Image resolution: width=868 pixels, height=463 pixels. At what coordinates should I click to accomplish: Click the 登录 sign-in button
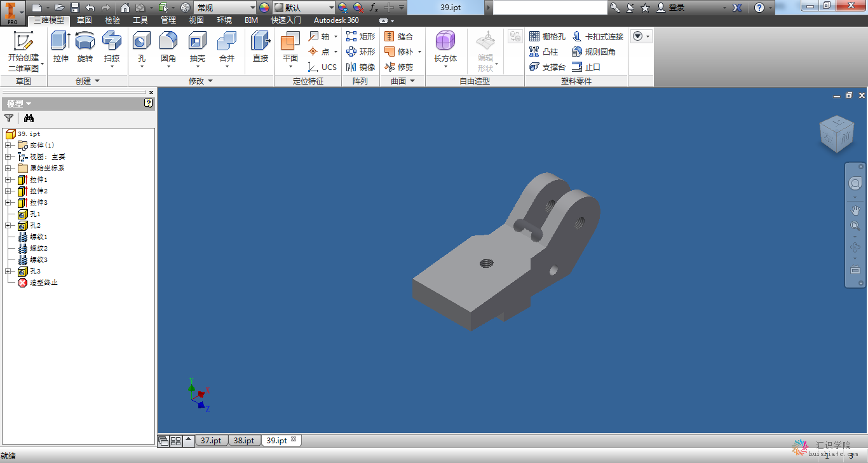[x=671, y=8]
